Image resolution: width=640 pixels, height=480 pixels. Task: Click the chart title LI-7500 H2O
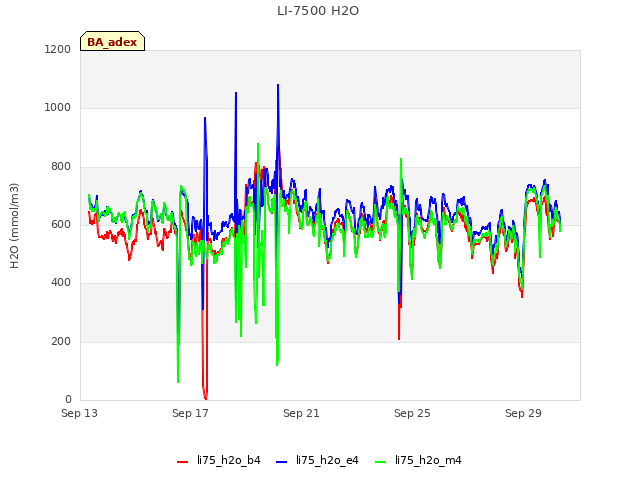318,11
